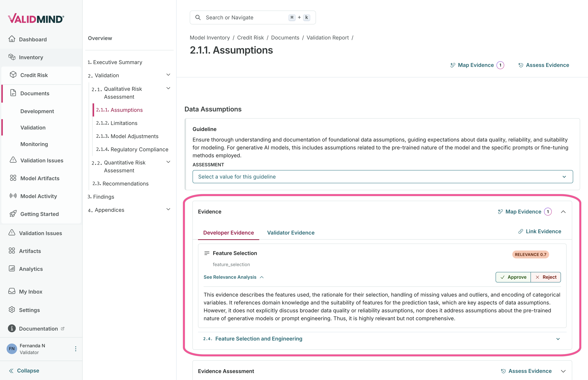Reject the Feature Selection evidence
Screen dimensions: 588x380
pyautogui.click(x=546, y=277)
